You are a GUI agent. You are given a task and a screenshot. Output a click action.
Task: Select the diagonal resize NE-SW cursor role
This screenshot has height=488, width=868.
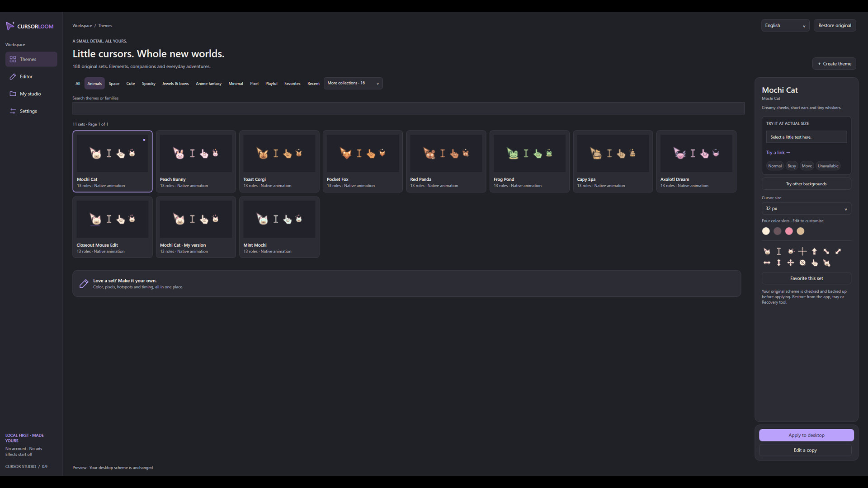tap(838, 251)
